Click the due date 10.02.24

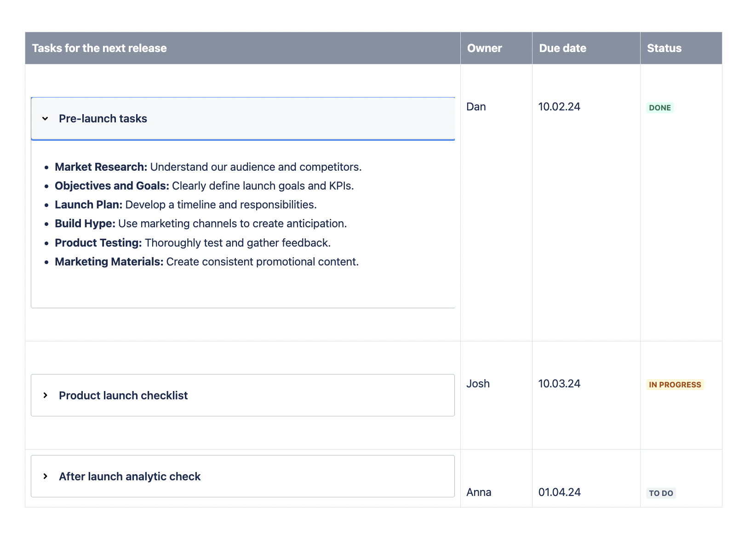tap(559, 106)
